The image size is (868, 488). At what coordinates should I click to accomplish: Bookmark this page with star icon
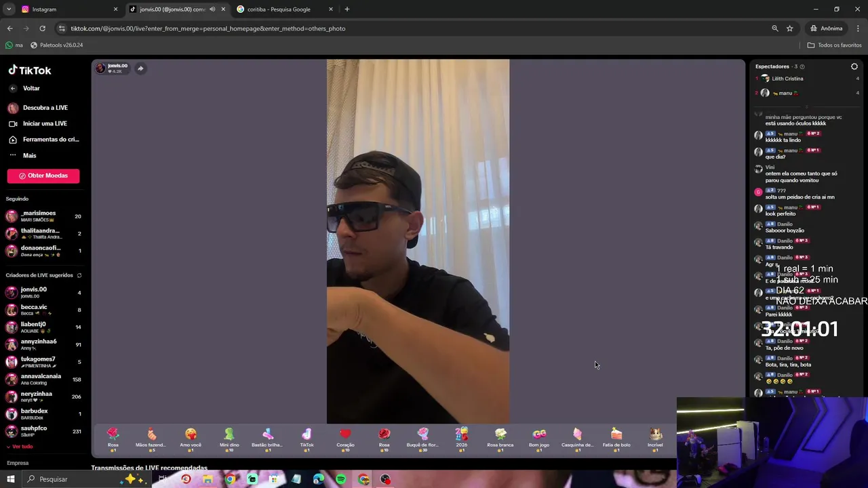click(x=789, y=28)
